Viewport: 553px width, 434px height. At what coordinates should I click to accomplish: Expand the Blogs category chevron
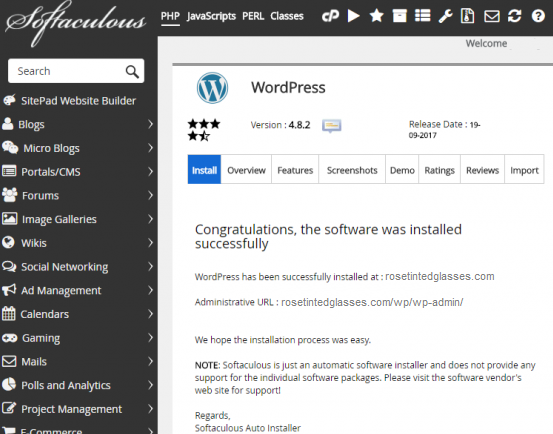click(x=151, y=124)
